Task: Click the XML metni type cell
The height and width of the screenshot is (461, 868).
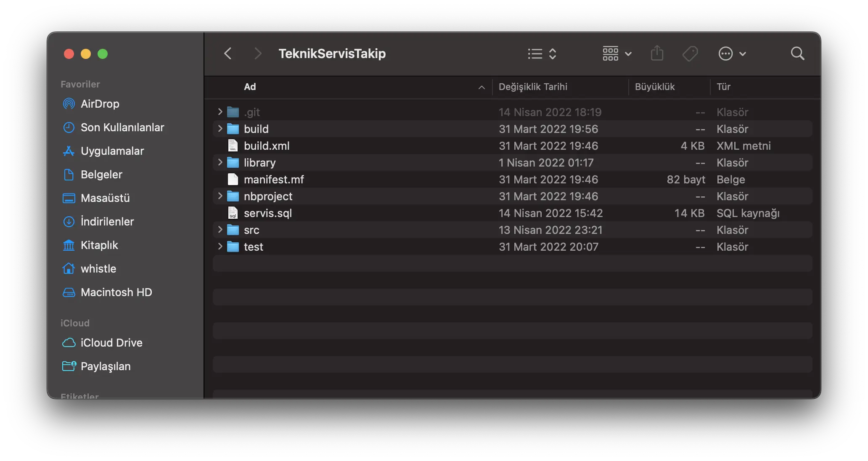Action: [744, 146]
